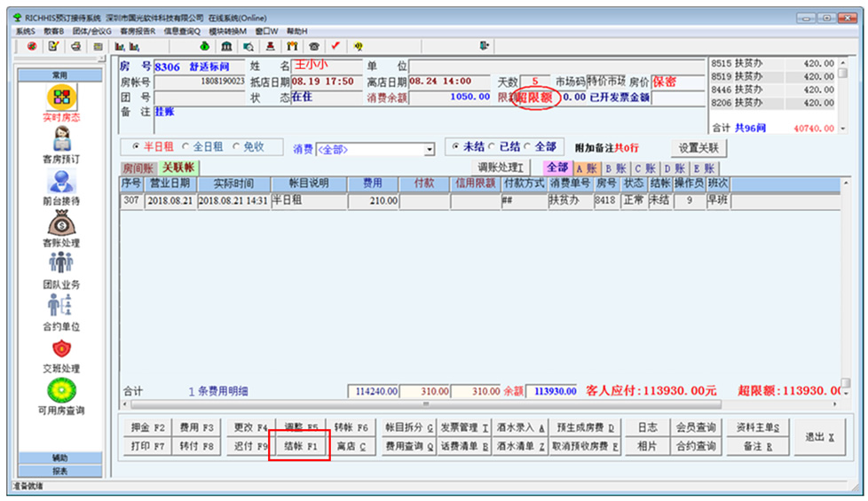Click the 设置关联 button
Image resolution: width=868 pixels, height=501 pixels.
699,148
